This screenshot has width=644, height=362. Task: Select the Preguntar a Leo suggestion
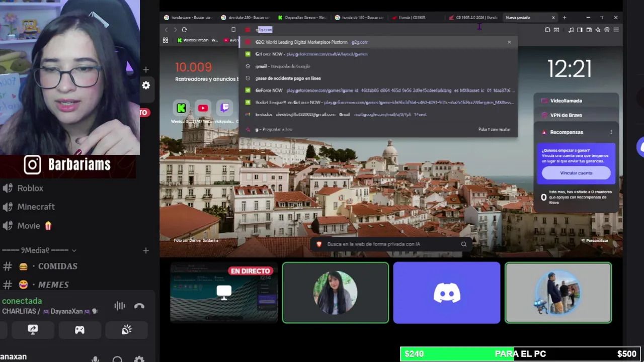coord(378,129)
